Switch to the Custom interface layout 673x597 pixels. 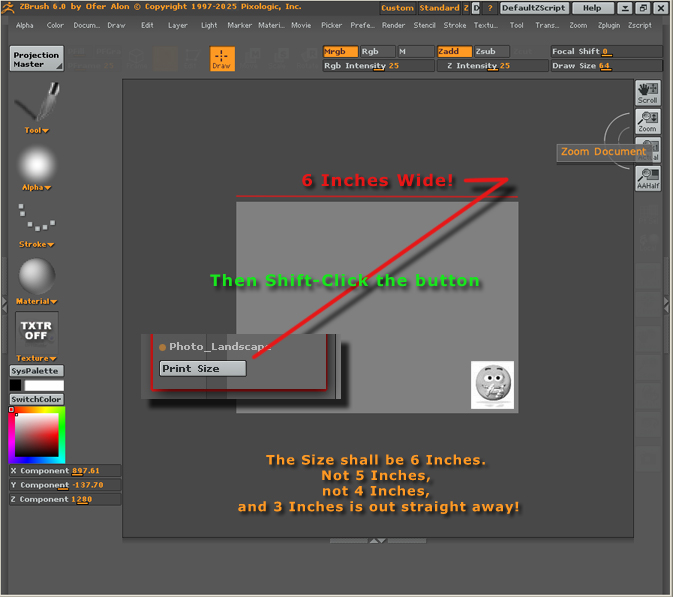397,8
